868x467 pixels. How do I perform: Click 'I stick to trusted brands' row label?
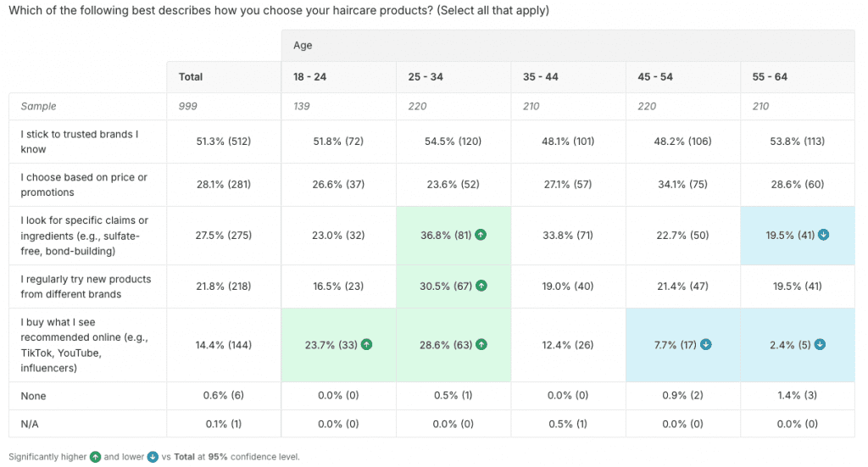point(78,142)
